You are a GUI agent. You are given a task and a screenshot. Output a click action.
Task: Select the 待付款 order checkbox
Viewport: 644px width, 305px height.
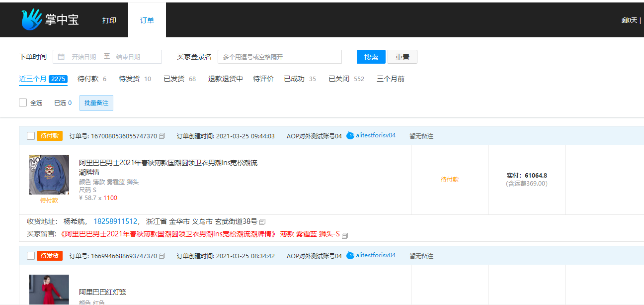click(x=31, y=136)
